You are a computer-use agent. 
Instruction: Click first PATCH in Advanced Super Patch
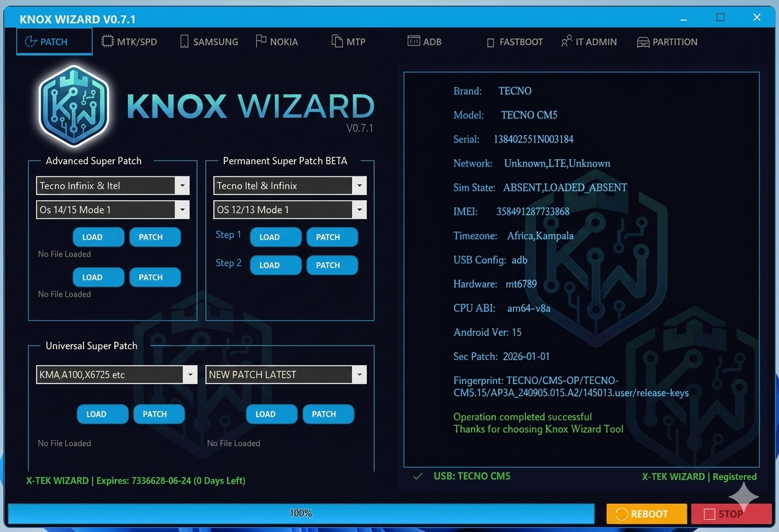pyautogui.click(x=155, y=237)
